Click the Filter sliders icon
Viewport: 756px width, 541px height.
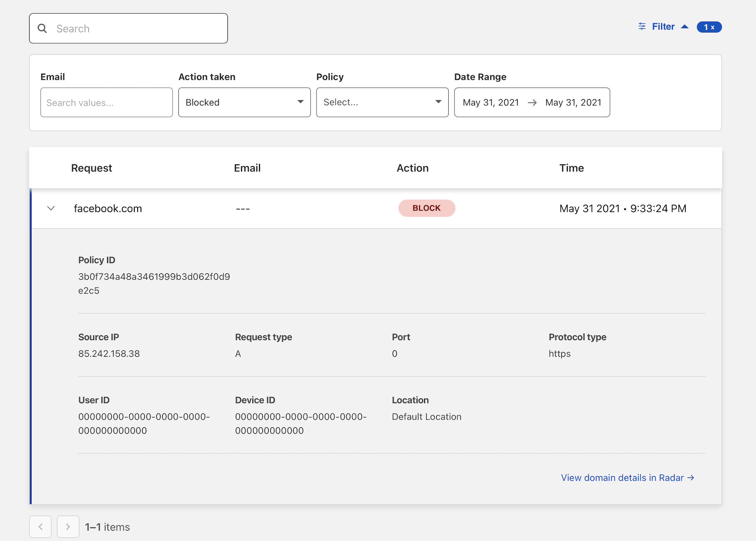coord(642,27)
